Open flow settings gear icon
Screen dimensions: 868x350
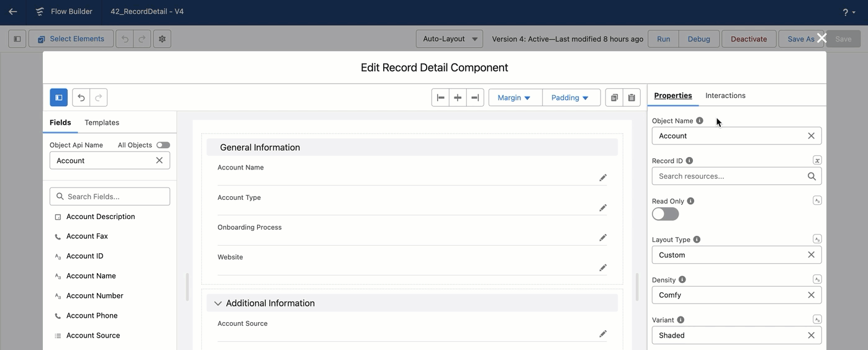click(162, 38)
